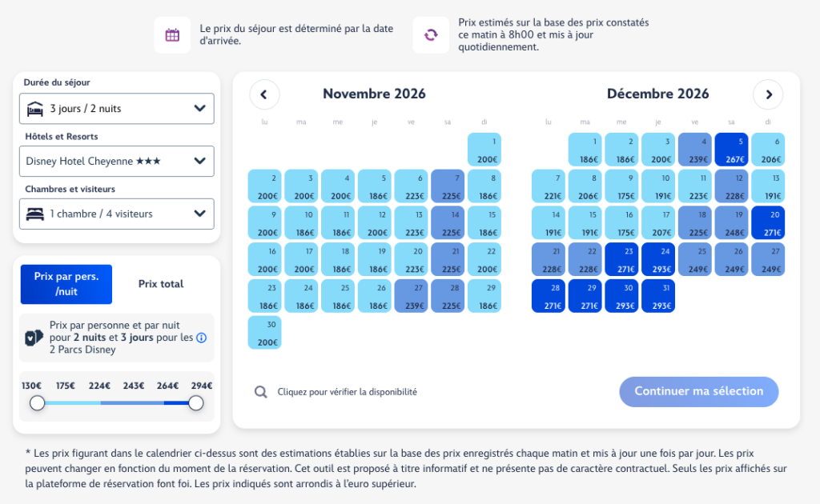Click the info icon beside 2 Parcs Disney
Image resolution: width=820 pixels, height=504 pixels.
click(201, 338)
